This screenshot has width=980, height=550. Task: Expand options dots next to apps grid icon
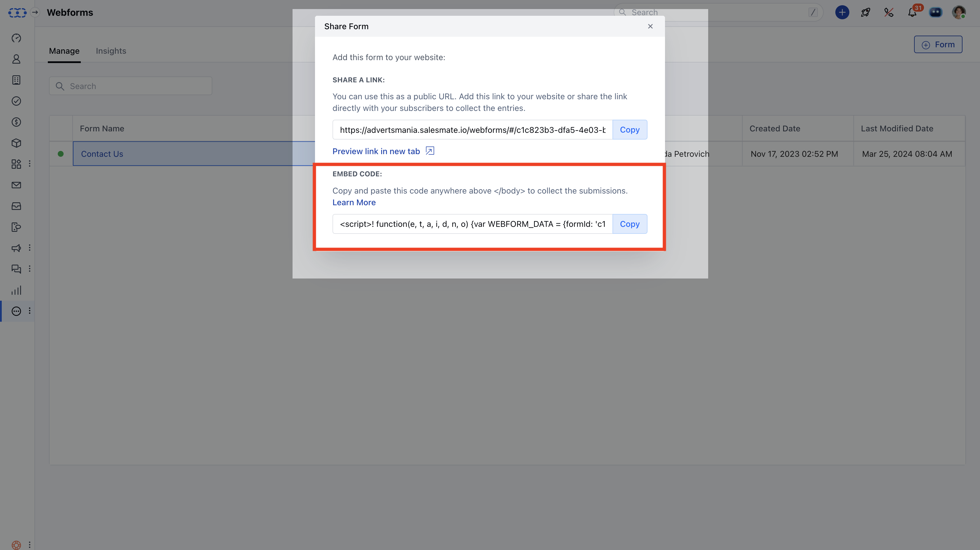[x=30, y=164]
